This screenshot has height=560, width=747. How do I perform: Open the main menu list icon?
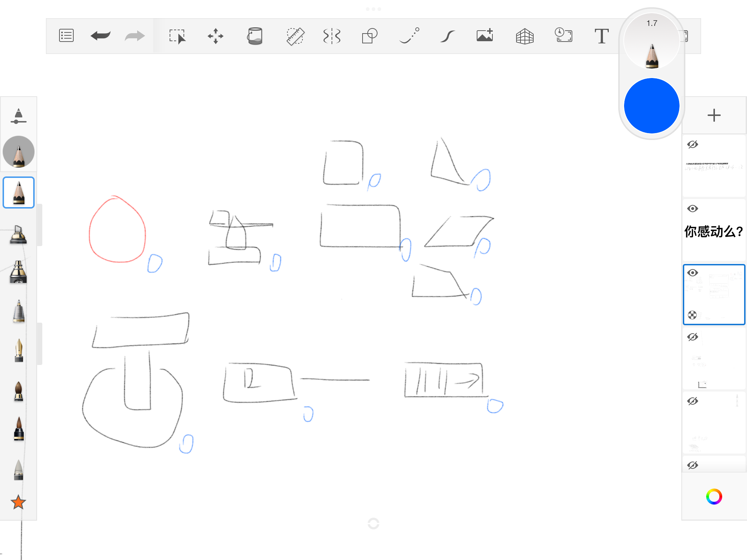[x=66, y=36]
